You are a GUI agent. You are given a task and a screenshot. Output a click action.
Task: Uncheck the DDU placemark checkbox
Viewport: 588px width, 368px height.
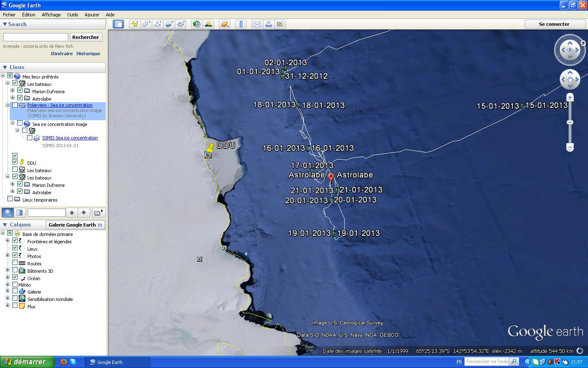point(15,162)
